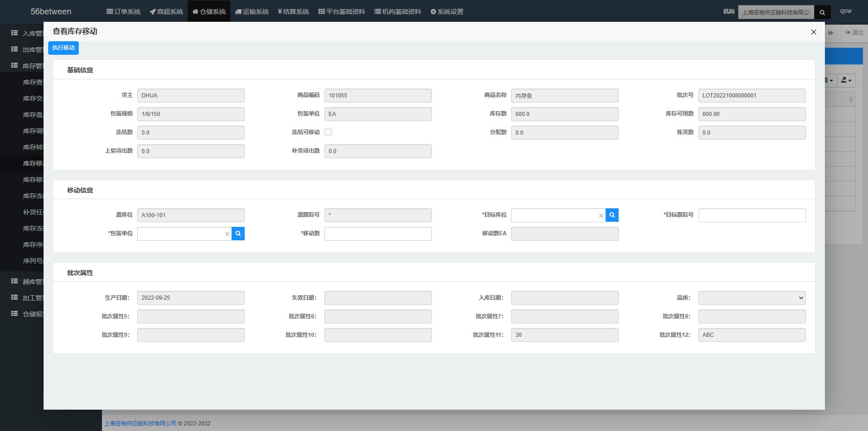
Task: Click the 批次属性12 field ABC
Action: pos(752,335)
